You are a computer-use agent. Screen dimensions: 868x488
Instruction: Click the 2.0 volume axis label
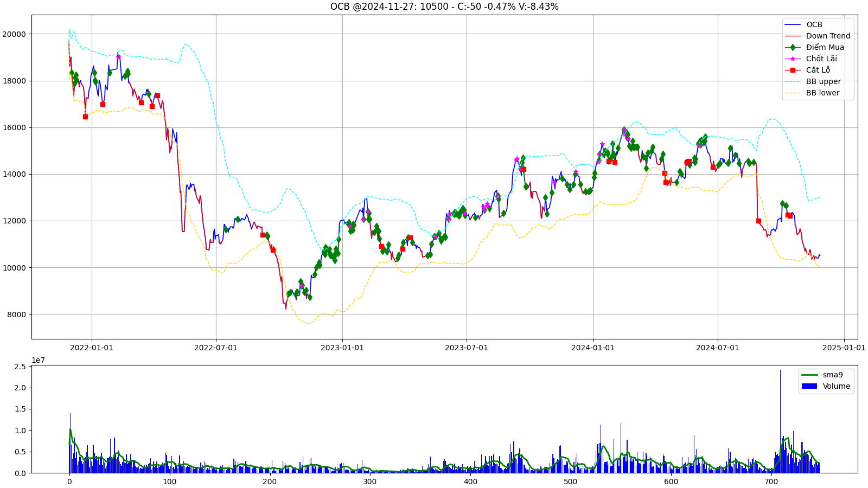click(x=20, y=388)
